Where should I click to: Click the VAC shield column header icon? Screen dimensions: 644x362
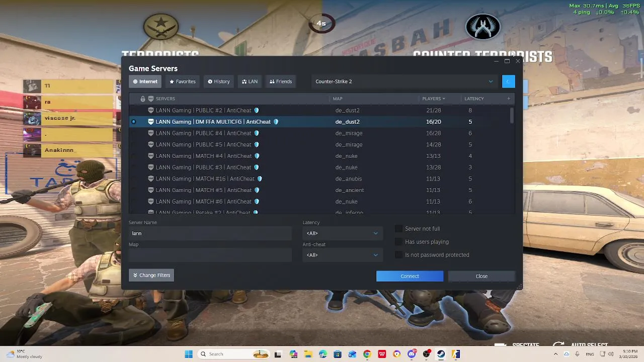pyautogui.click(x=150, y=99)
